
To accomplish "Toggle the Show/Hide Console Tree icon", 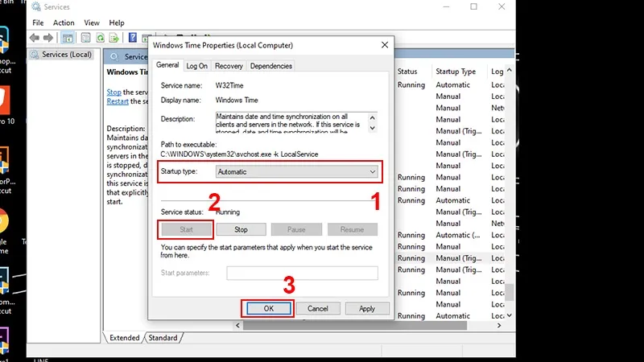I will click(x=69, y=38).
